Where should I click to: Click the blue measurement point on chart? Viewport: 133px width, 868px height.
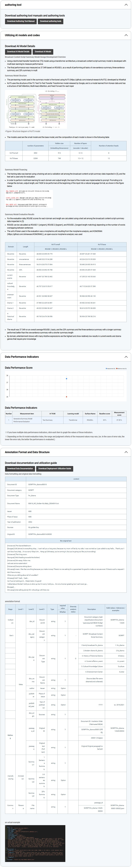tap(66, 379)
